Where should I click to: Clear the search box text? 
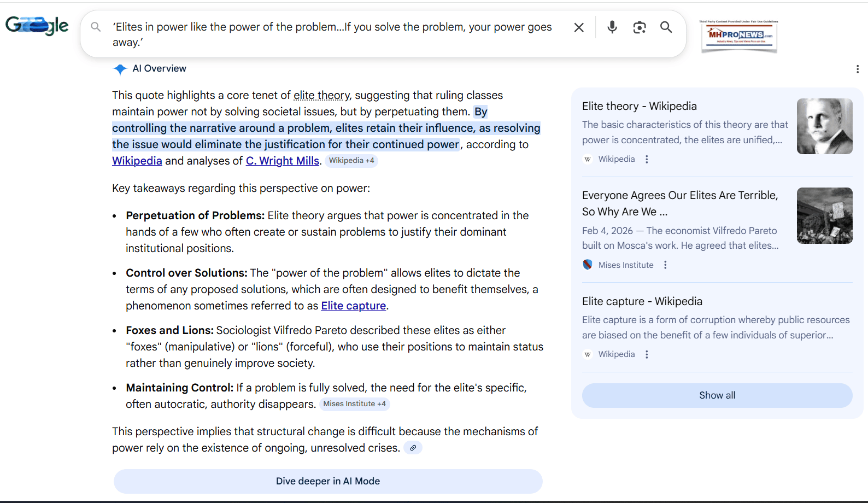click(x=579, y=27)
